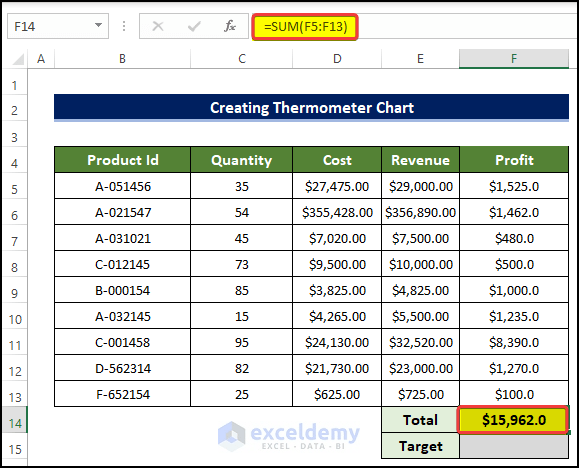Click the formula bar resize dots handle
The image size is (579, 468).
pos(124,26)
